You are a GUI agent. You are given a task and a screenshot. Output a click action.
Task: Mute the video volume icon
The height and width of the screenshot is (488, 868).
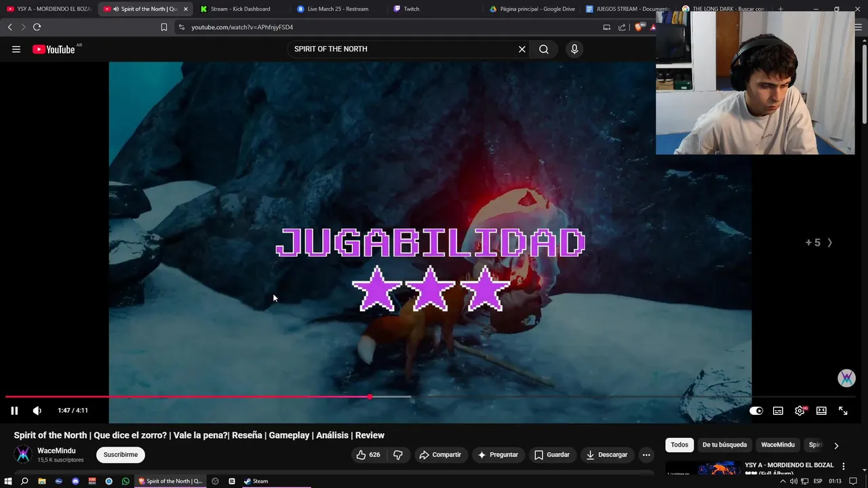(37, 411)
